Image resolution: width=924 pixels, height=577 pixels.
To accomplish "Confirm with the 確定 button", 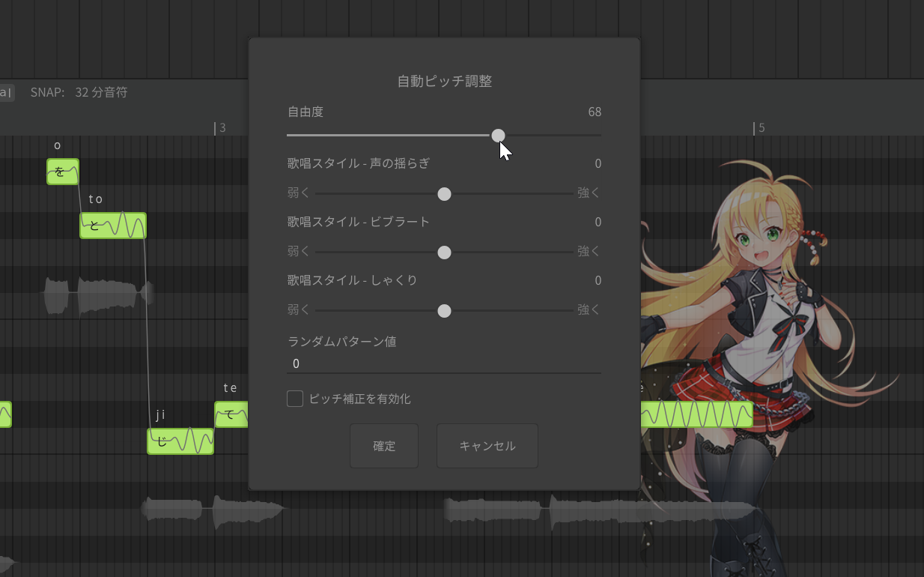I will (x=384, y=446).
